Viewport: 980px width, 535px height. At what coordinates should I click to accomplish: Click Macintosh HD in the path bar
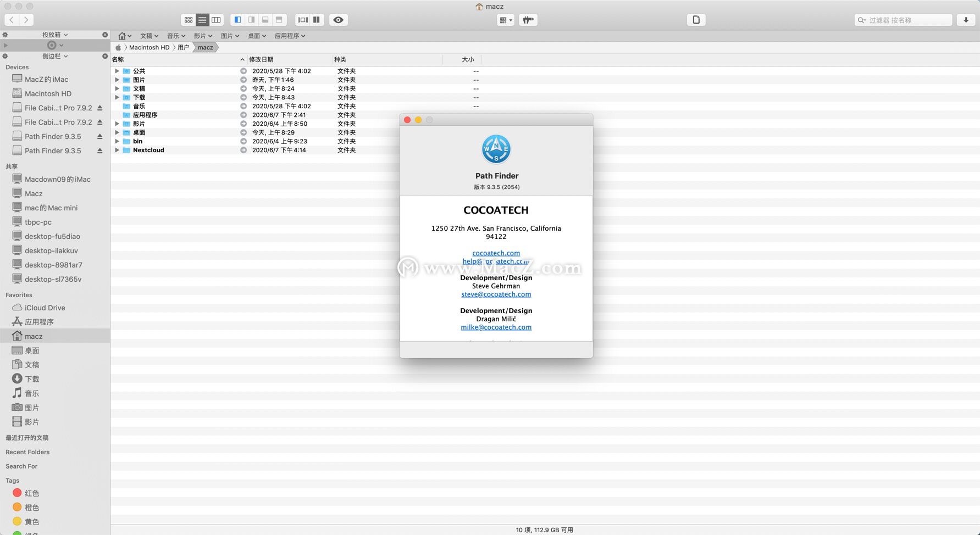tap(149, 47)
